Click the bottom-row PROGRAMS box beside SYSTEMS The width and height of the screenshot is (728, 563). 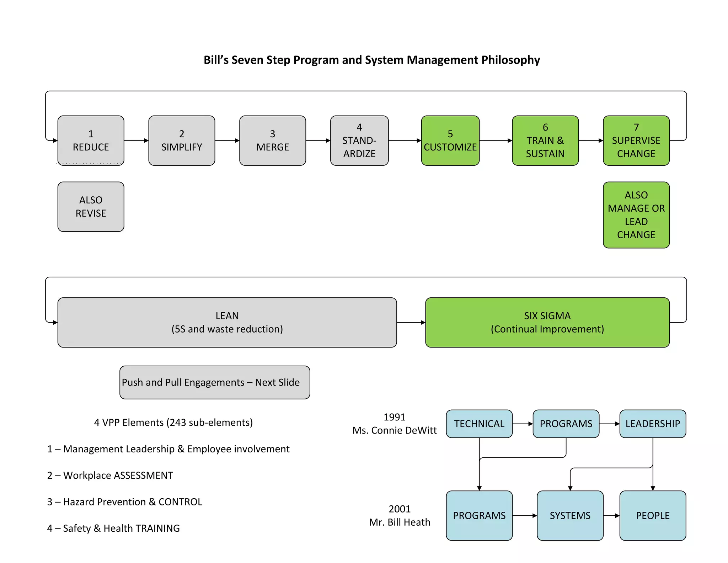479,515
